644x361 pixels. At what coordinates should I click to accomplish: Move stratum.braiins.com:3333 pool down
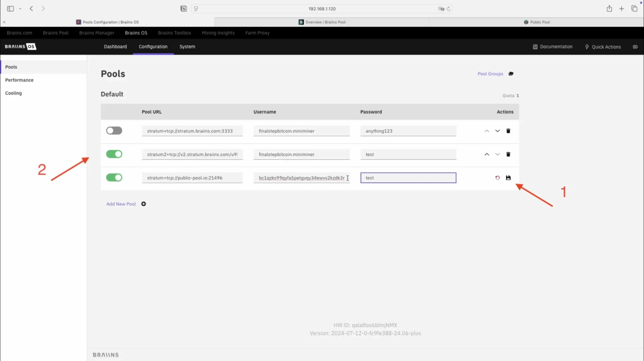click(498, 131)
